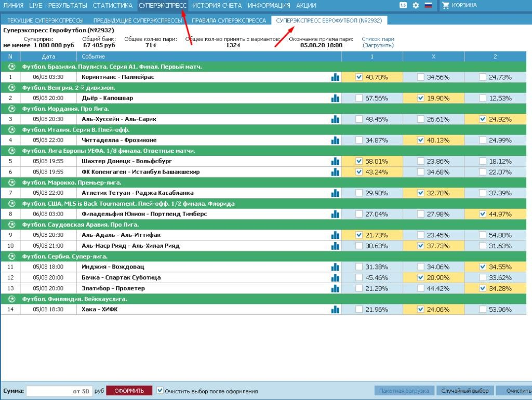Image resolution: width=532 pixels, height=400 pixels.
Task: Click Пакетная загрузка button
Action: pos(404,391)
